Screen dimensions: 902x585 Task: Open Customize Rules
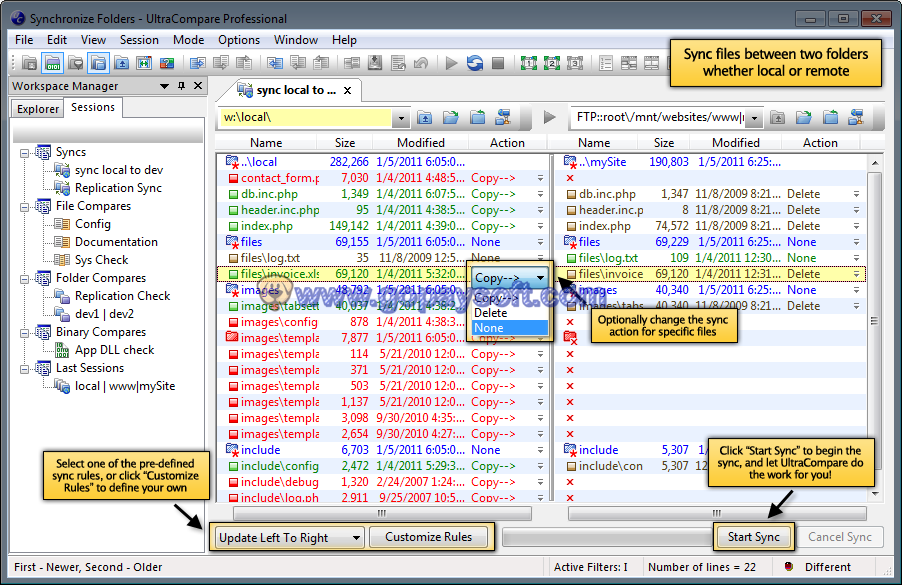tap(430, 537)
